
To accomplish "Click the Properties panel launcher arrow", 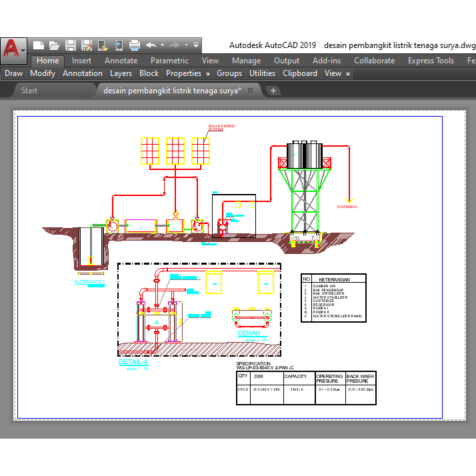I will pyautogui.click(x=207, y=74).
